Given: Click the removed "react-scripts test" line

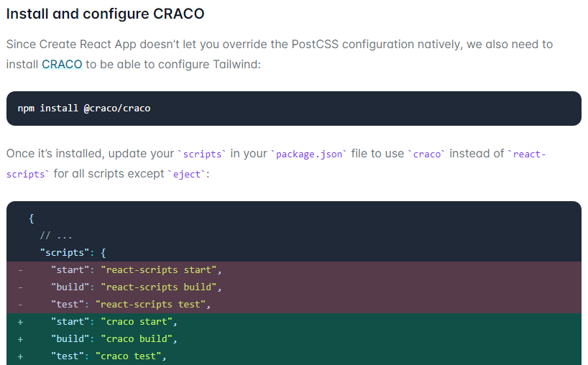Looking at the screenshot, I should tap(294, 305).
